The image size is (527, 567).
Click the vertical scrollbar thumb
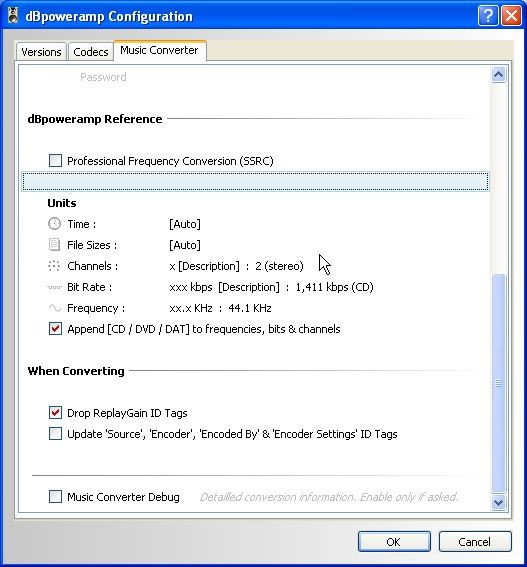coord(498,383)
